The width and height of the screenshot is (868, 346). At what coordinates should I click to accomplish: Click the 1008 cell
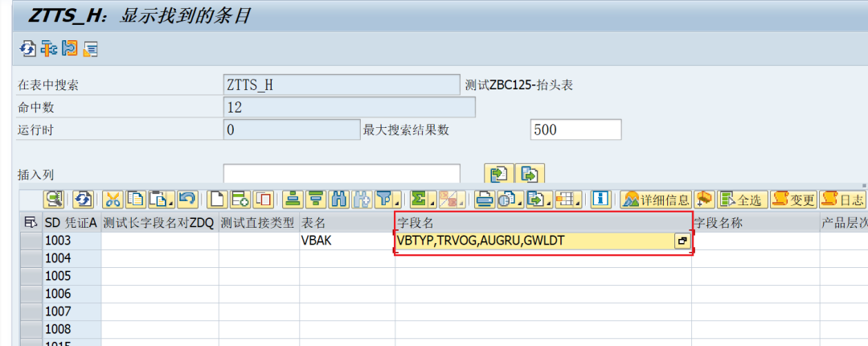point(72,329)
